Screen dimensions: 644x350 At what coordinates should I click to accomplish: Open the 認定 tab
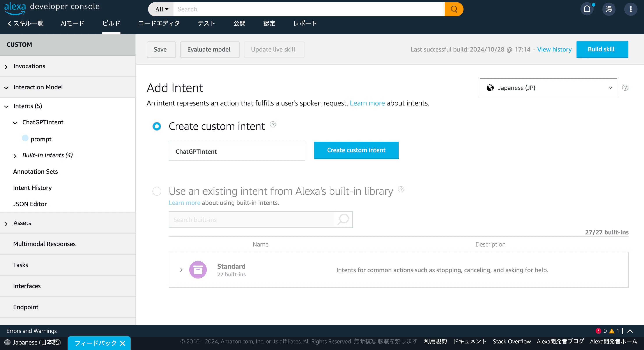269,23
